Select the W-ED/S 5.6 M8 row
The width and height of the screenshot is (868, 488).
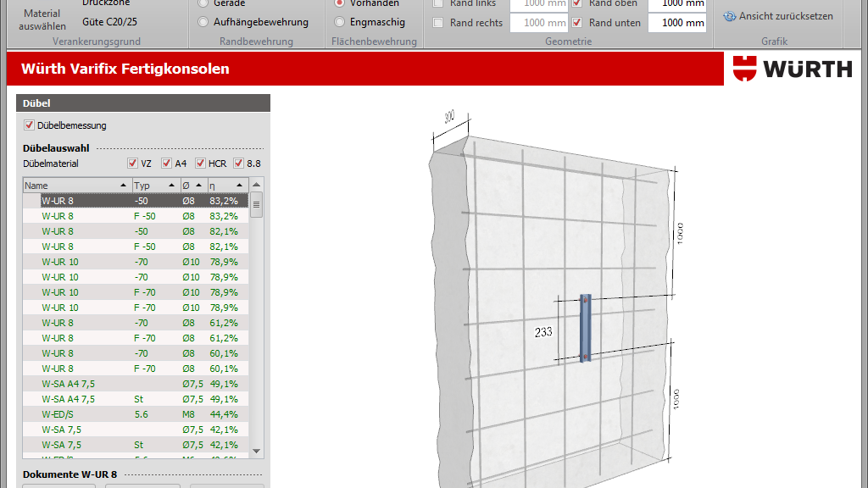coord(136,414)
